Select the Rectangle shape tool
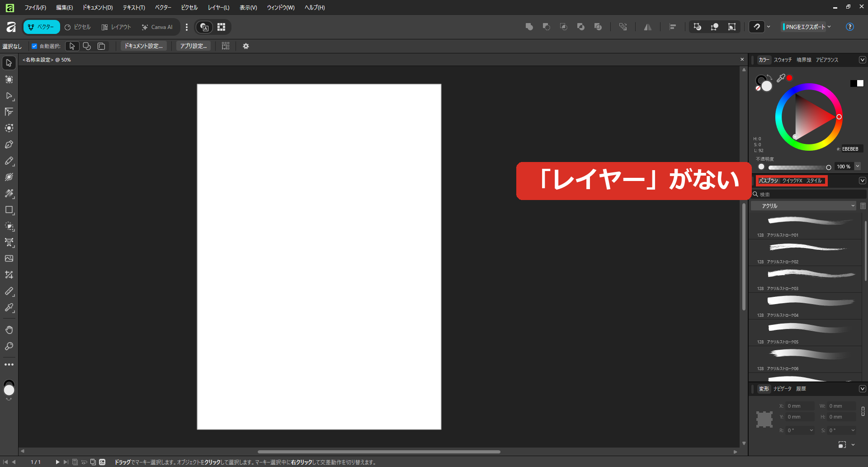 pos(9,210)
